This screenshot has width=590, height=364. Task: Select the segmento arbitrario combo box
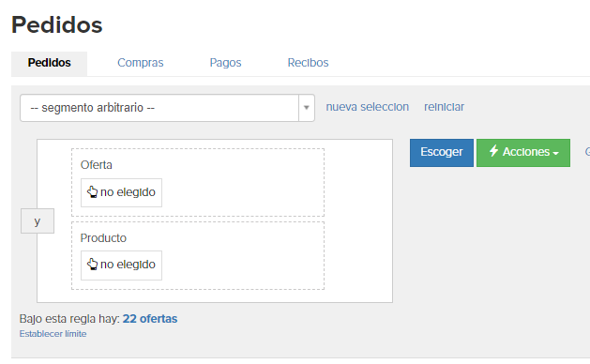pyautogui.click(x=167, y=108)
